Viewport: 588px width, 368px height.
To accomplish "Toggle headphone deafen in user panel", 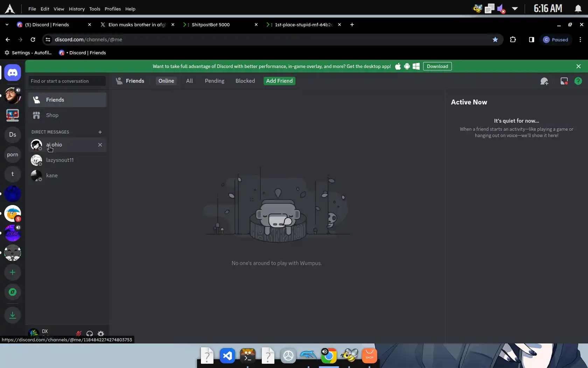I will pyautogui.click(x=90, y=334).
